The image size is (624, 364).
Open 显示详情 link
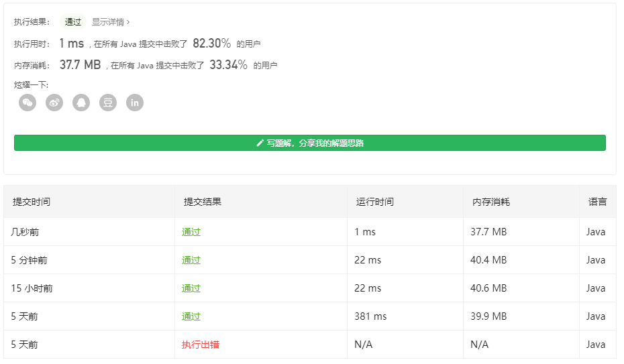111,22
